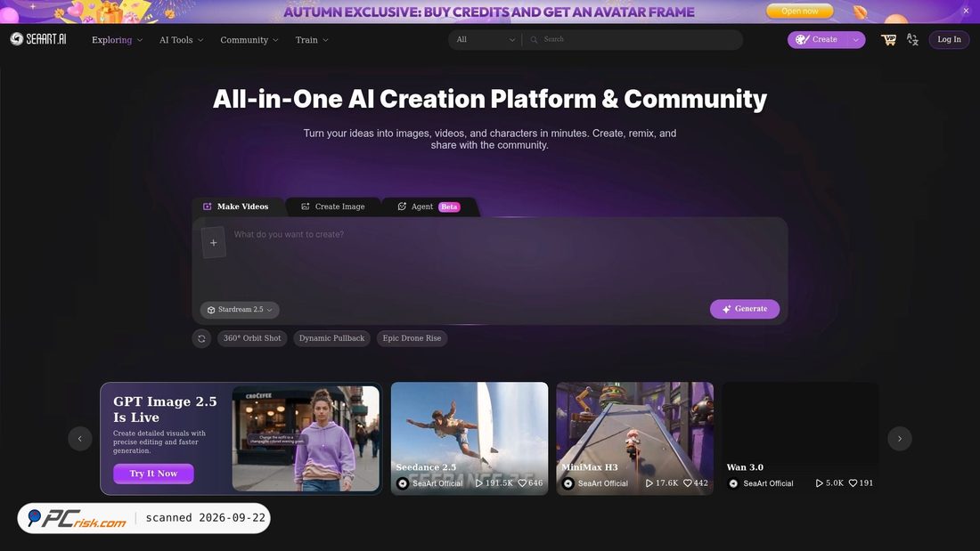Viewport: 980px width, 551px height.
Task: Select the 360° Orbit Shot suggestion
Action: (x=252, y=338)
